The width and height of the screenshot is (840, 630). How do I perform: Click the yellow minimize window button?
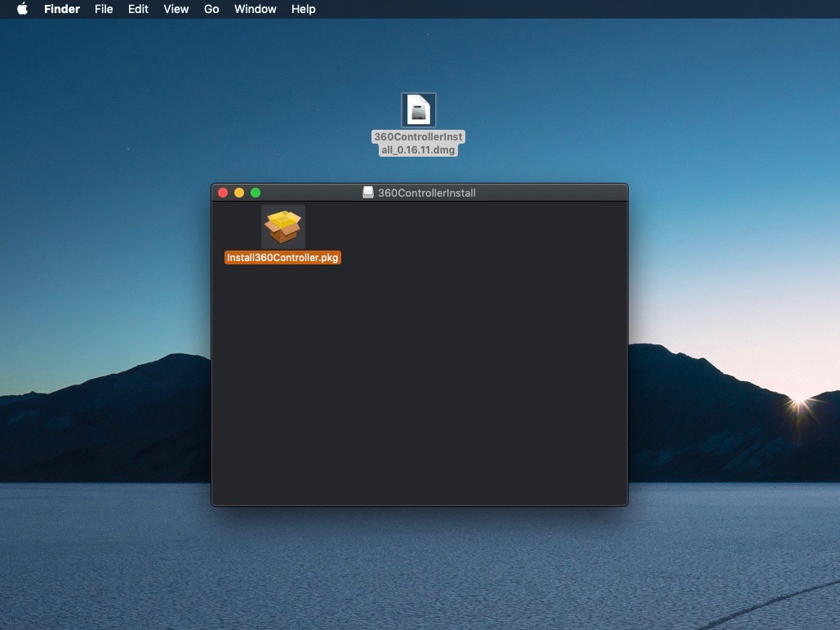click(x=239, y=193)
